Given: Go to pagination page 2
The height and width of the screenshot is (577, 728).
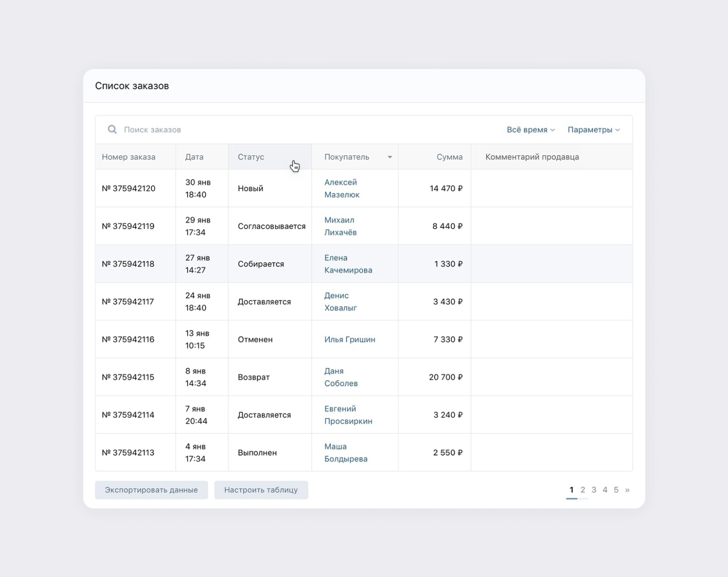Looking at the screenshot, I should [x=583, y=490].
